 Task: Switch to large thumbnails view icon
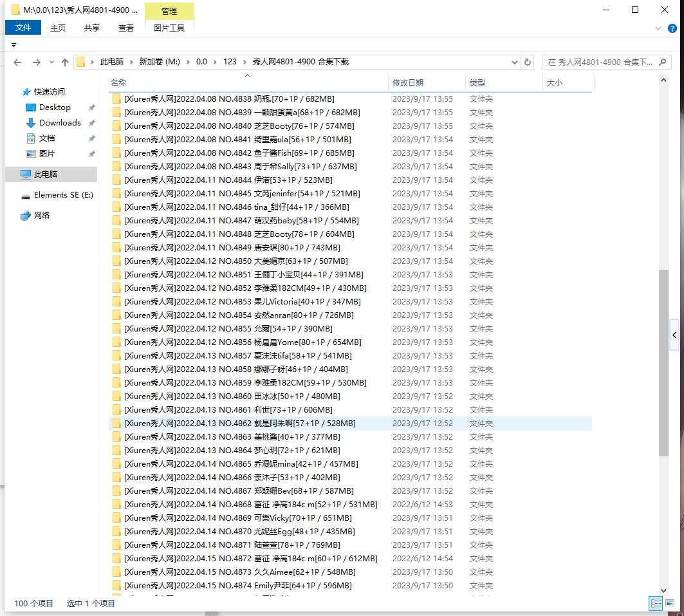point(670,603)
